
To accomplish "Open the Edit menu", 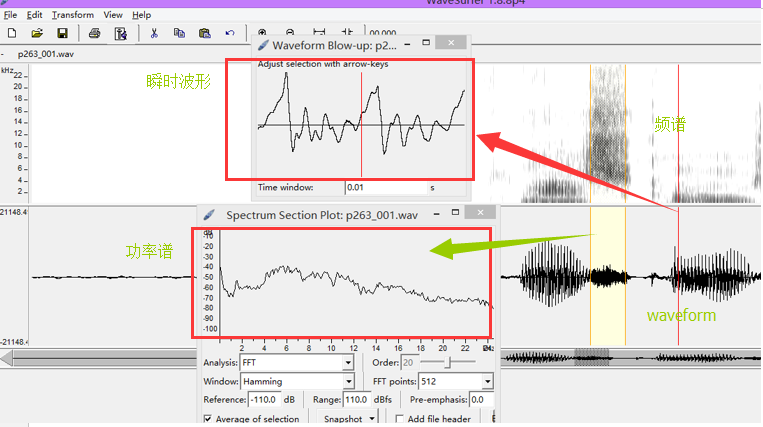I will (x=34, y=15).
